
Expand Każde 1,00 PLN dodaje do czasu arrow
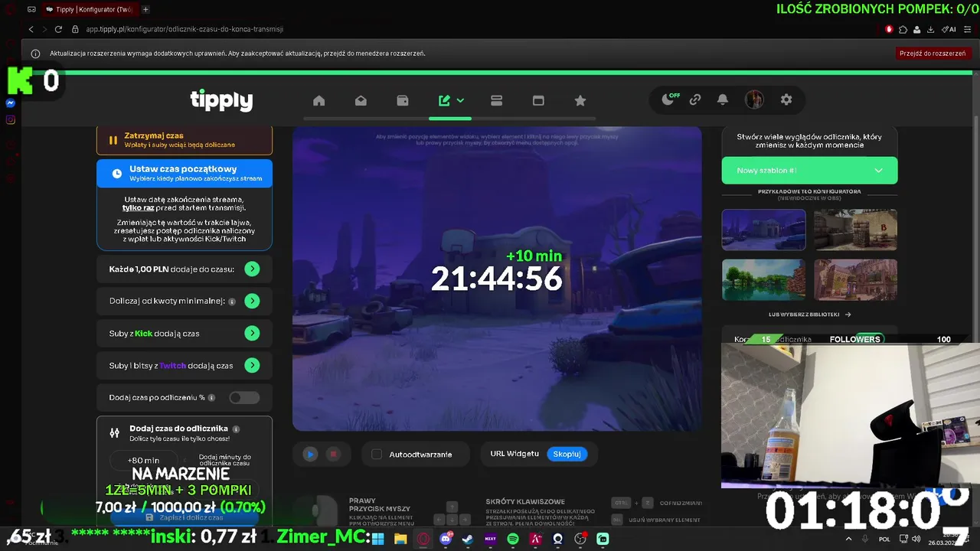[252, 269]
